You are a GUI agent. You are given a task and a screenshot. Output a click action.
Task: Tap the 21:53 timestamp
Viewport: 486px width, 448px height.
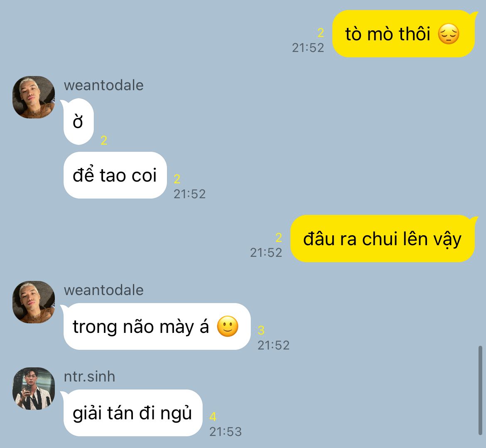click(225, 431)
